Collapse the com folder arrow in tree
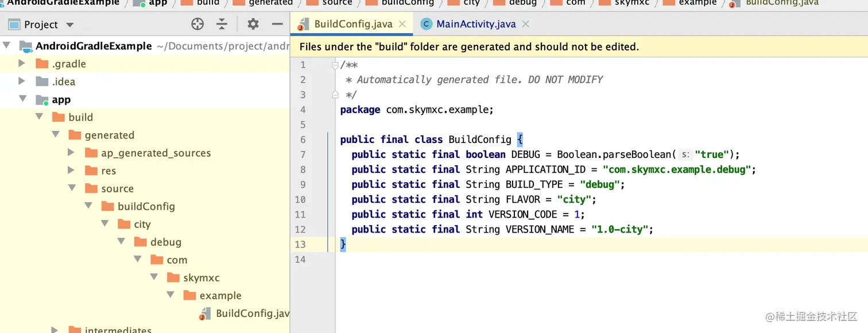This screenshot has height=333, width=868. pos(138,259)
